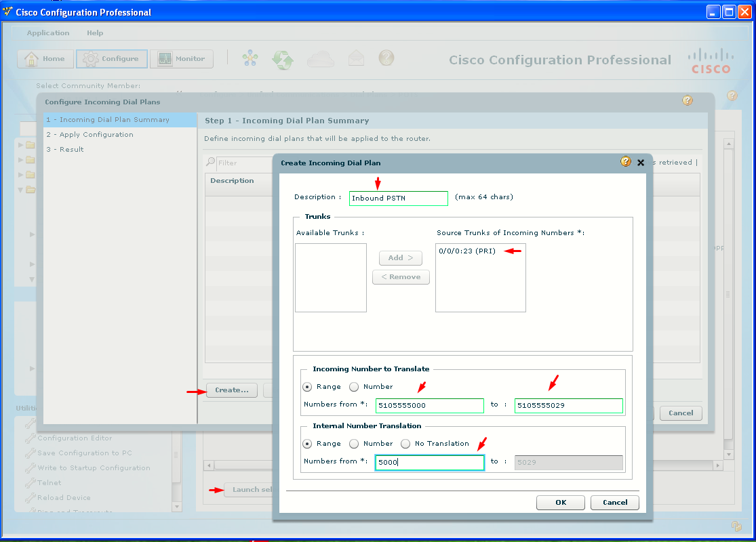This screenshot has width=756, height=542.
Task: Click the Add > trunk button
Action: (x=401, y=257)
